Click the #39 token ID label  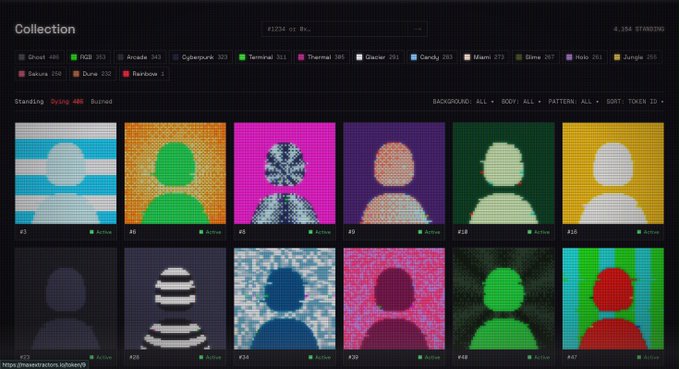coord(353,357)
